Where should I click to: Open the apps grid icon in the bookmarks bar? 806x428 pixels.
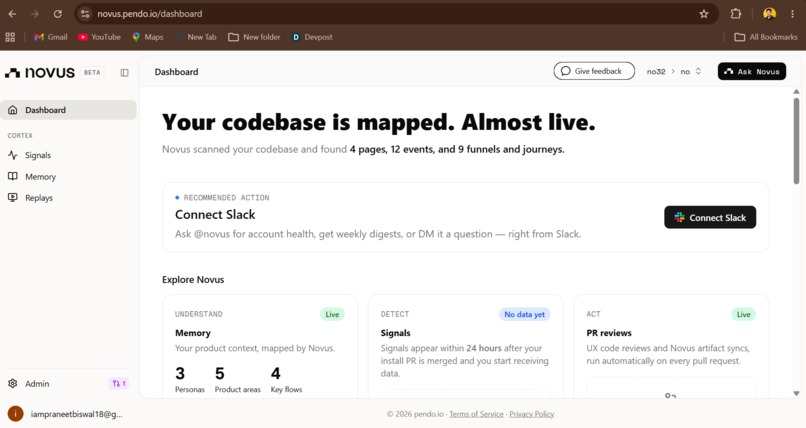[10, 37]
